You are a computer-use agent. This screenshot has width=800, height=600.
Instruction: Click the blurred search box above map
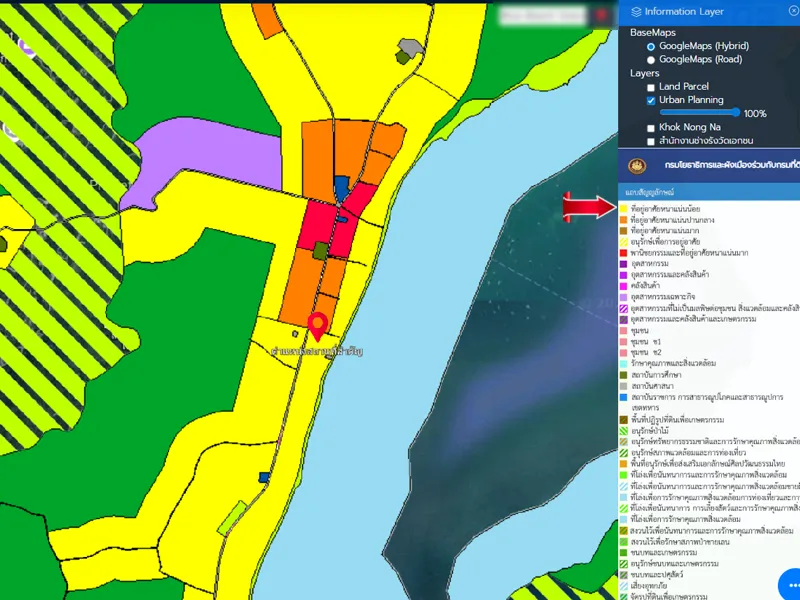(540, 17)
